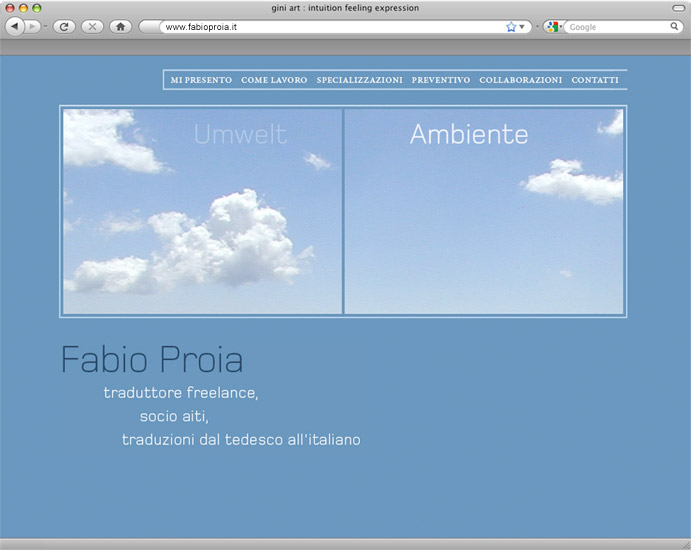
Task: Click the search magnifier icon
Action: point(675,27)
